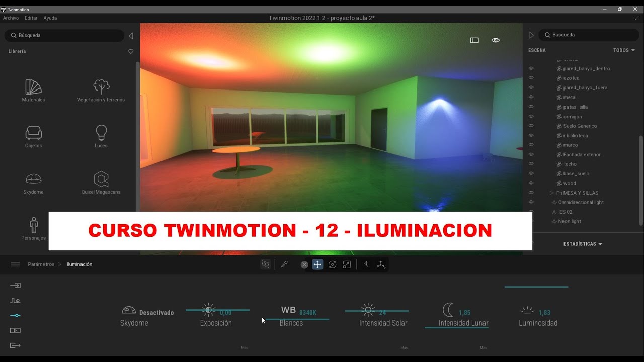
Task: Click the Iluminación breadcrumb
Action: pos(79,264)
